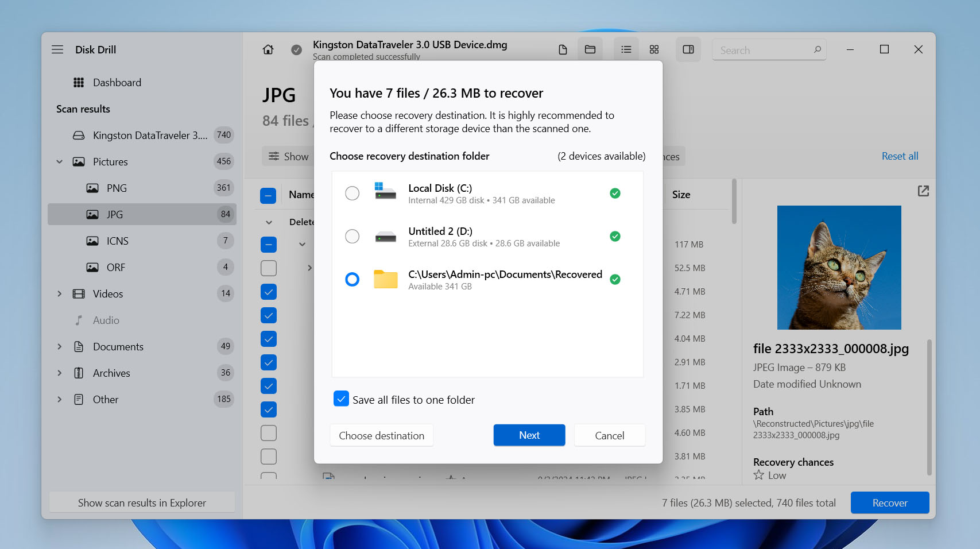Select Local Disk (C:) radio button
The width and height of the screenshot is (980, 549).
coord(352,194)
